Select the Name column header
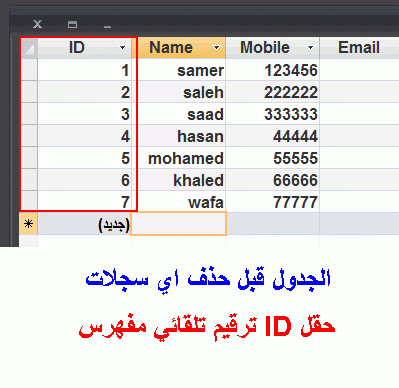 tap(179, 48)
